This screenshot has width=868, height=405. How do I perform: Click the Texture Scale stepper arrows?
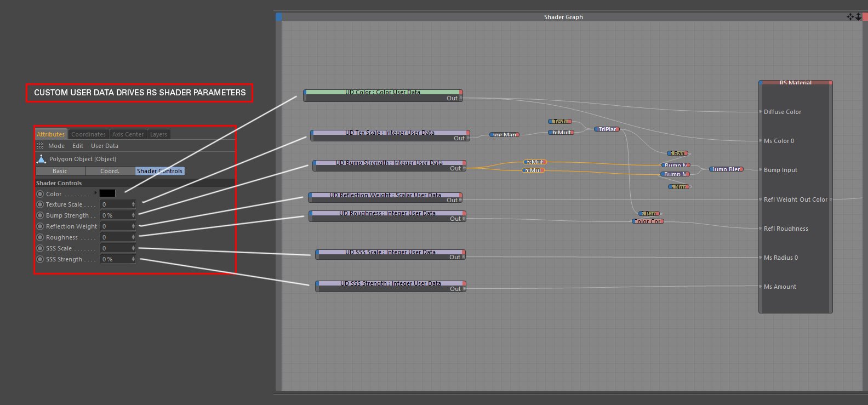[133, 204]
